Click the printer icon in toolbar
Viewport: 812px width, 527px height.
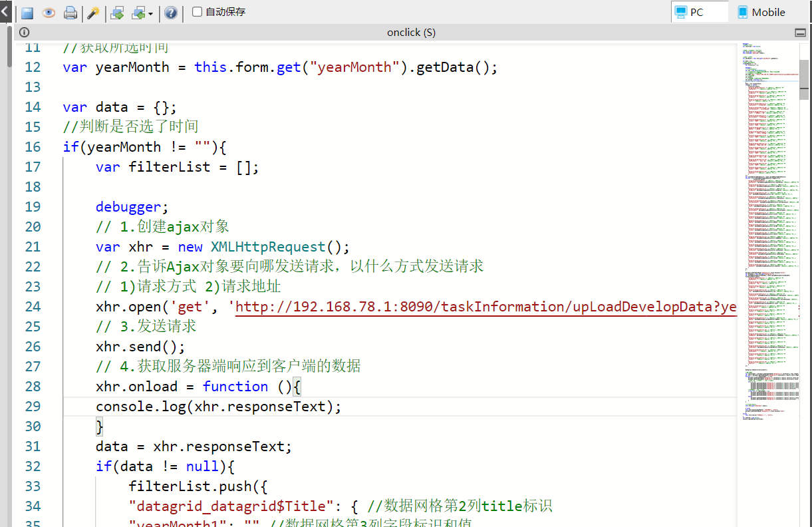pos(70,13)
